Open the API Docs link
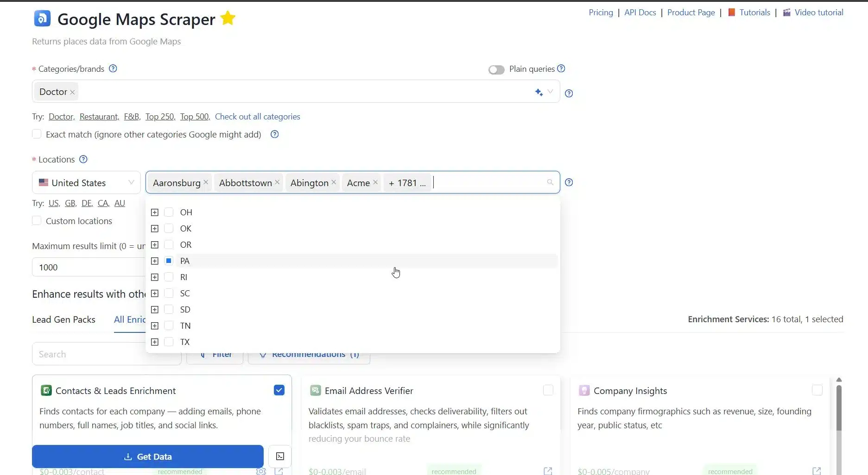 640,12
